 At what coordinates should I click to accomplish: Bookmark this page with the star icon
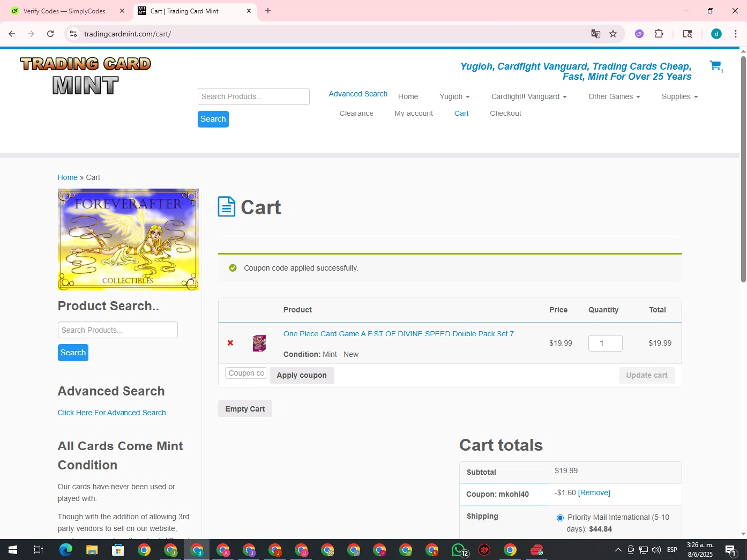point(613,34)
